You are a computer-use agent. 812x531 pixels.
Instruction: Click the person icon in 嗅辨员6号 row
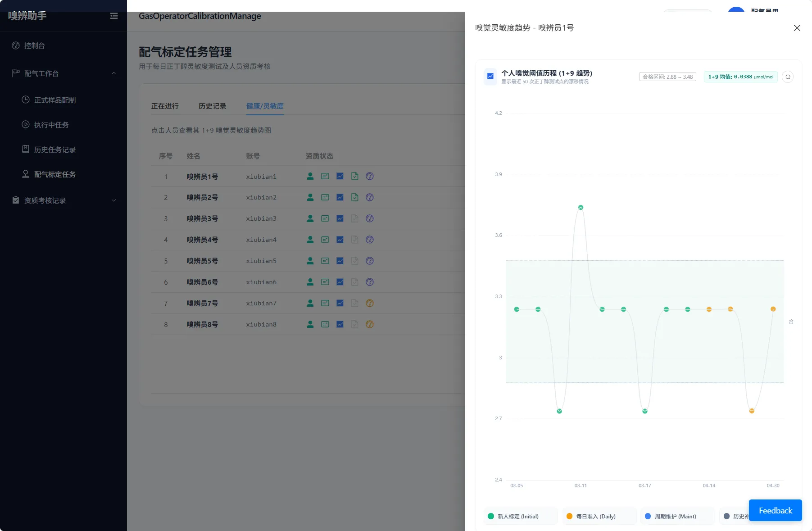(x=310, y=282)
